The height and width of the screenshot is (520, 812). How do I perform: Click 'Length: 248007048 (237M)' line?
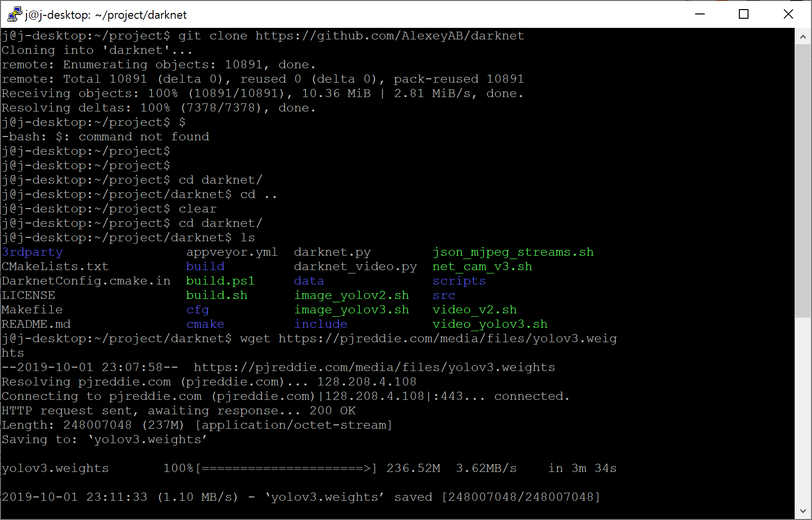click(197, 425)
